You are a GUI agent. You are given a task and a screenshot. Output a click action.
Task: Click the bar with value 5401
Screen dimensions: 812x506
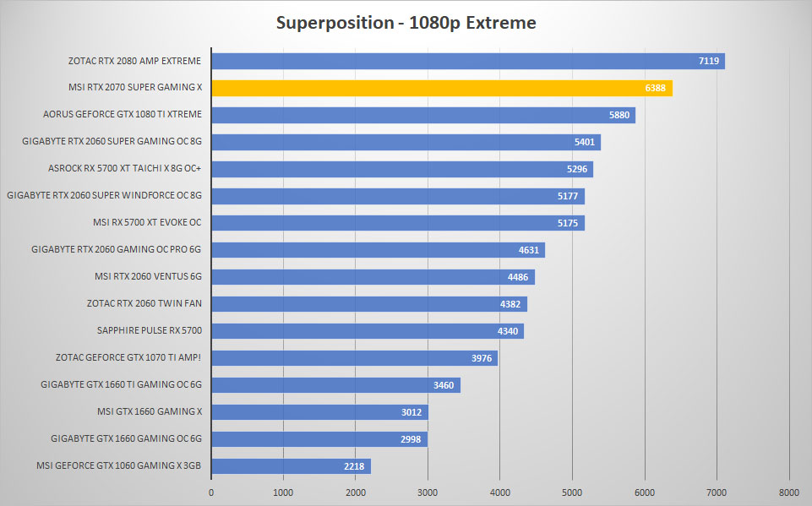[406, 142]
